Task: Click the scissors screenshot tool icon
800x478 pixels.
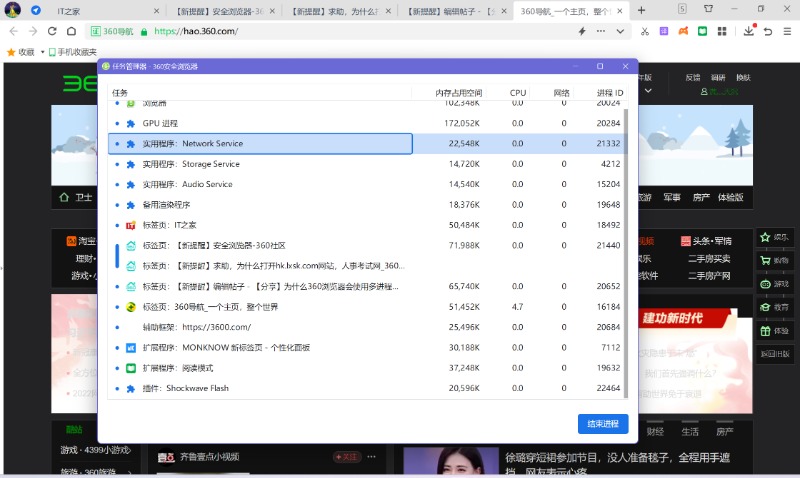Action: tap(645, 31)
